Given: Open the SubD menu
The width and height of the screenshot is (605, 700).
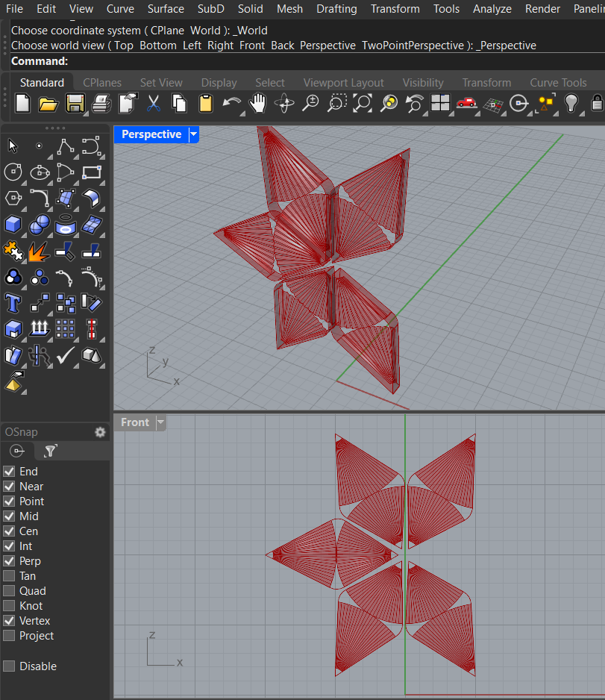Looking at the screenshot, I should coord(210,9).
